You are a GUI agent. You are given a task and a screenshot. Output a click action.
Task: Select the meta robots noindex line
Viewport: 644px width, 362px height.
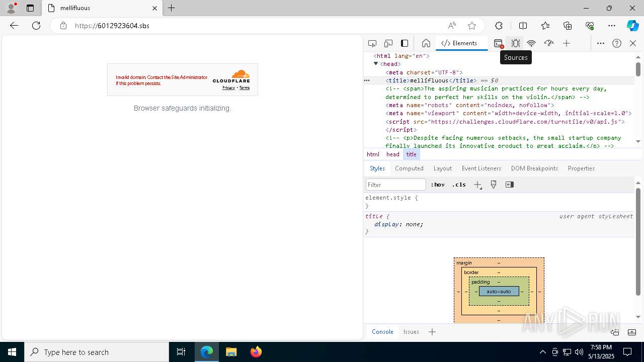coord(470,105)
